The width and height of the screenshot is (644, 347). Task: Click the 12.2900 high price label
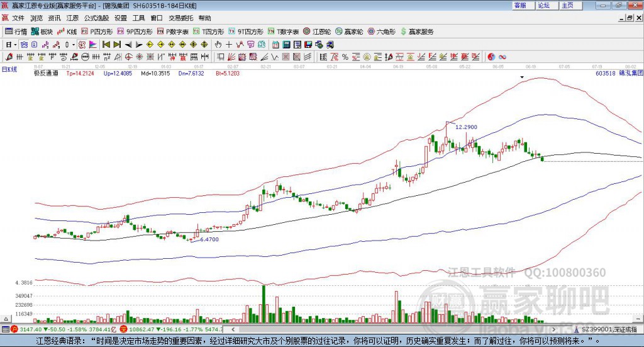click(466, 127)
